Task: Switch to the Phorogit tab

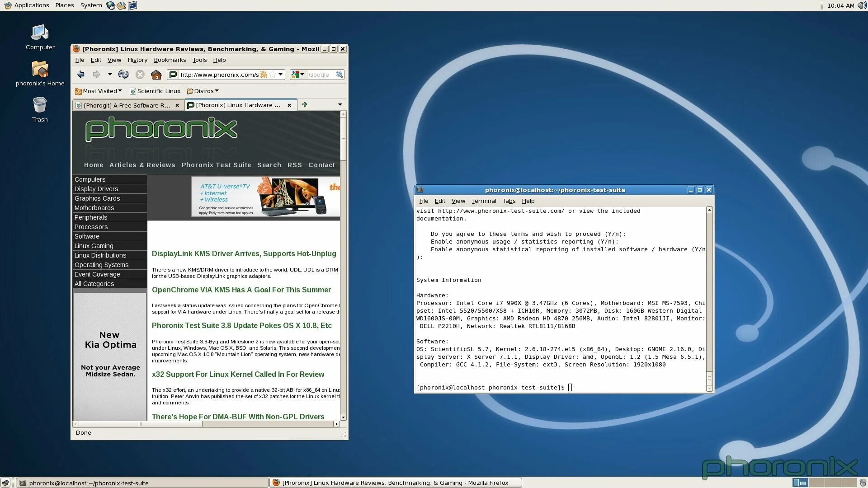Action: 127,105
